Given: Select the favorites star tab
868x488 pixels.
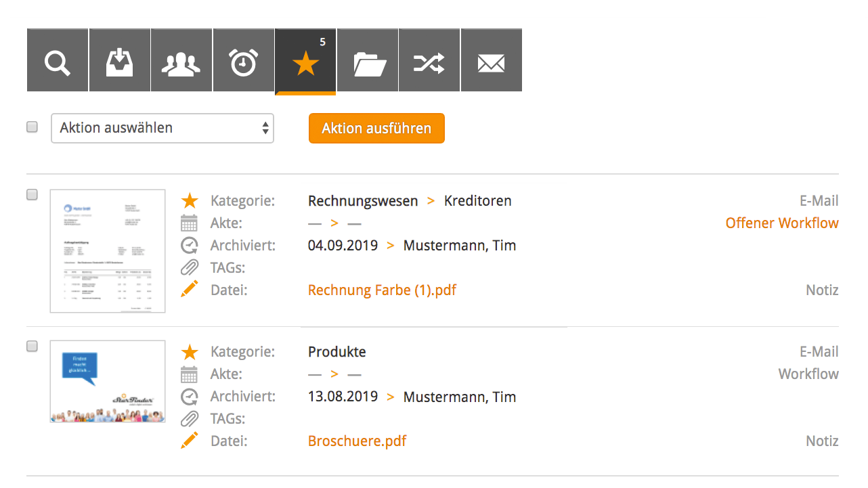Looking at the screenshot, I should pos(305,62).
